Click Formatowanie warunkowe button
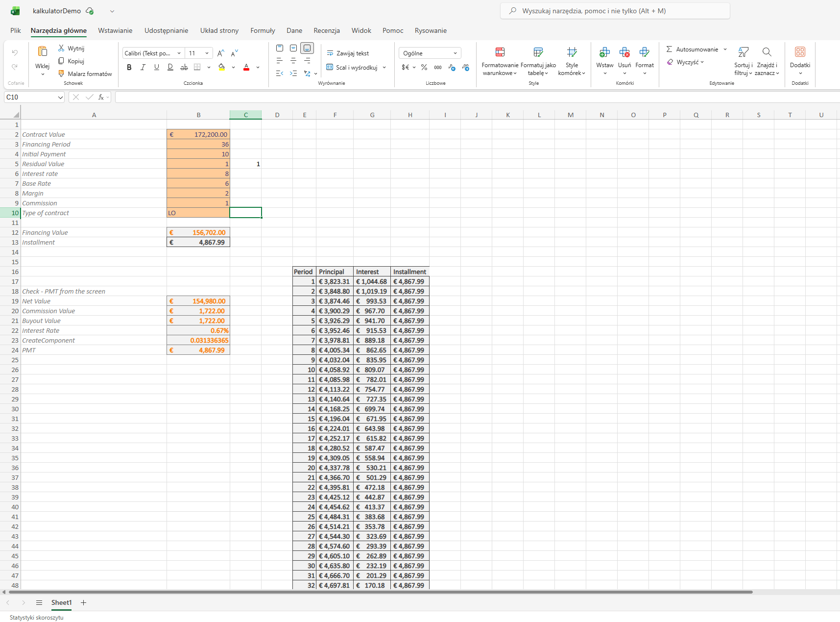840x622 pixels. click(500, 60)
